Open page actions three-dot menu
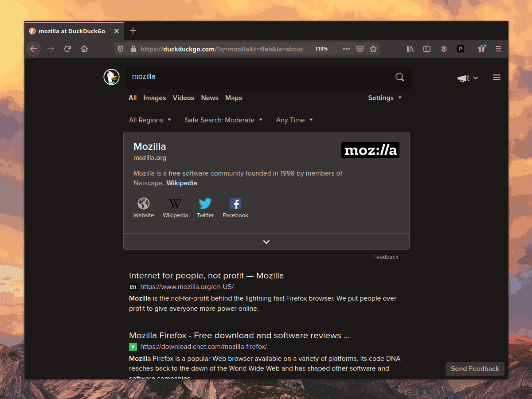Image resolution: width=532 pixels, height=399 pixels. [x=347, y=49]
